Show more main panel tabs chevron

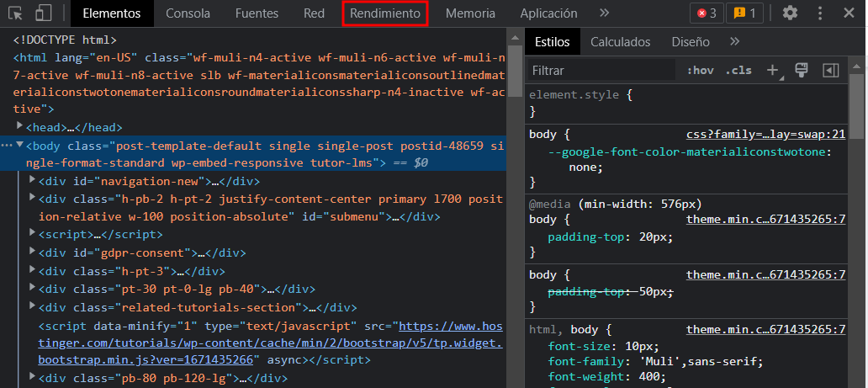pyautogui.click(x=604, y=13)
